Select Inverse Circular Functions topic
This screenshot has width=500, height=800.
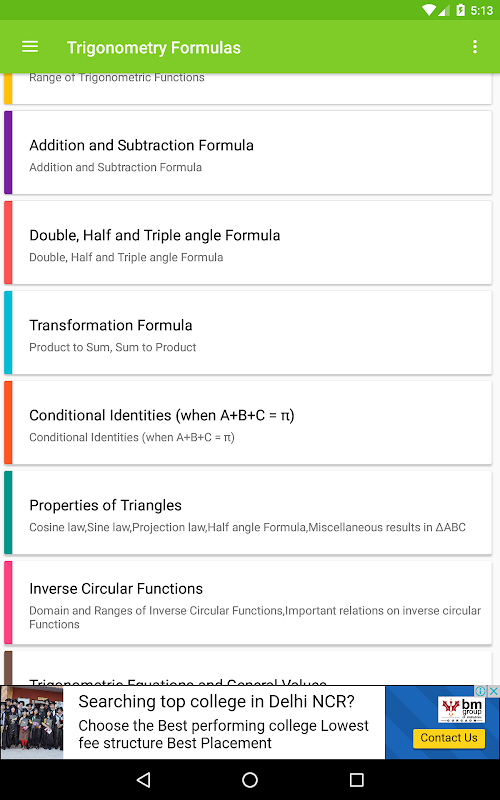[x=248, y=603]
